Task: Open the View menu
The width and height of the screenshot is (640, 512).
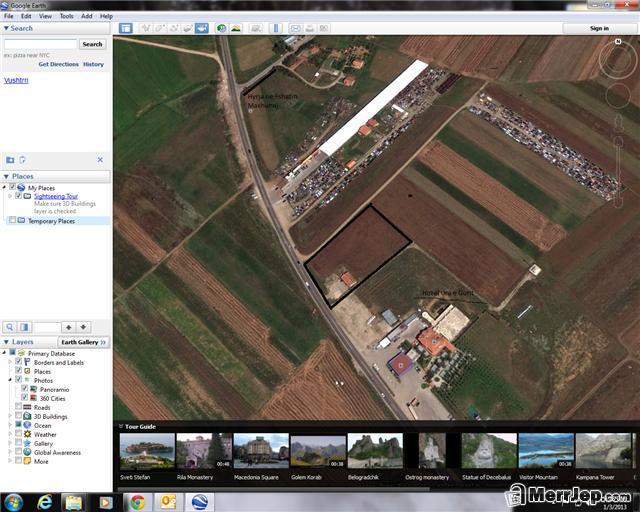Action: (45, 16)
